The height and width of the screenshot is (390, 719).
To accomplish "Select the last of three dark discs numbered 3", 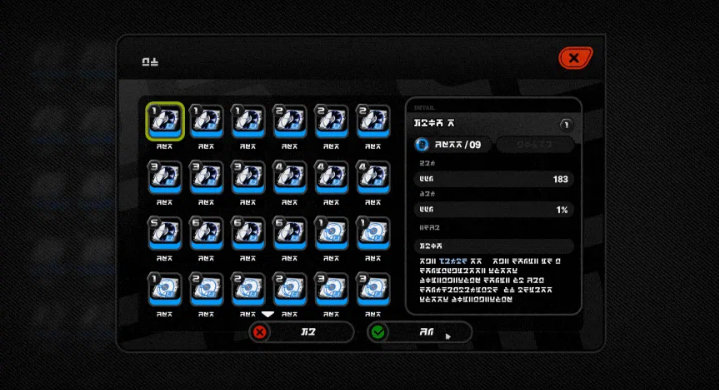I will coord(248,177).
